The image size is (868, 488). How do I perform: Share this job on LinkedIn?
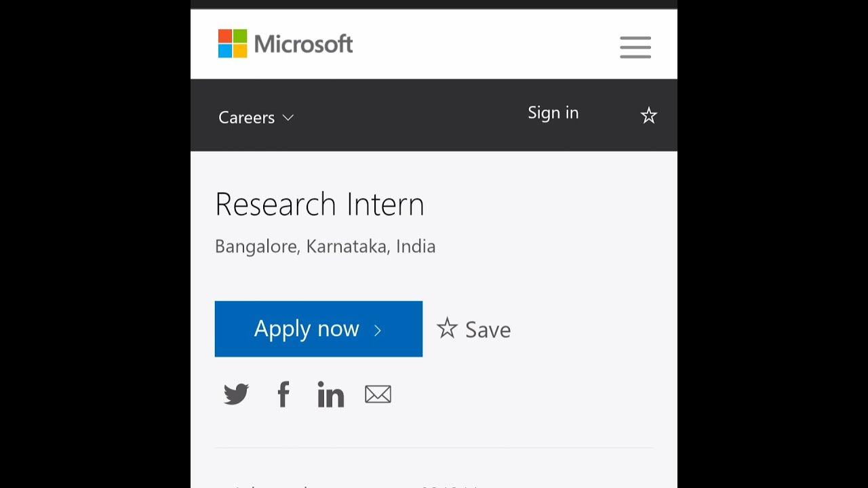(331, 394)
